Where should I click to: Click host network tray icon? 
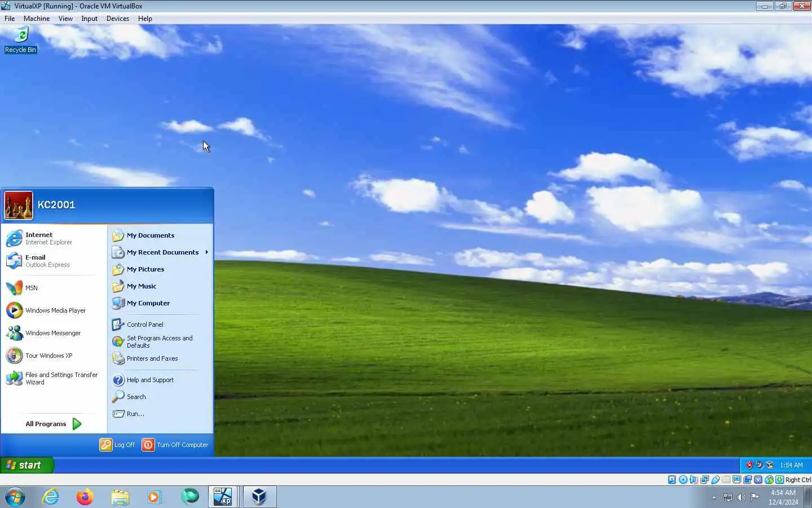tap(728, 497)
